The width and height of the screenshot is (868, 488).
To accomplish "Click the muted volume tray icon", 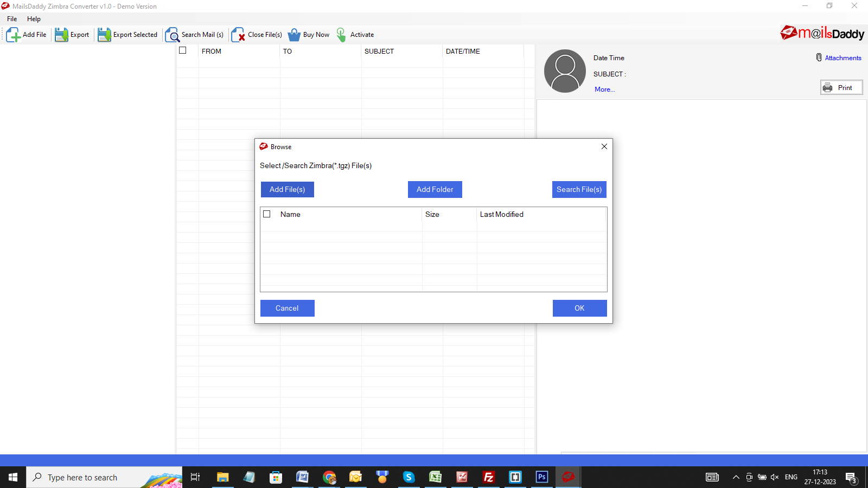I will pyautogui.click(x=775, y=477).
